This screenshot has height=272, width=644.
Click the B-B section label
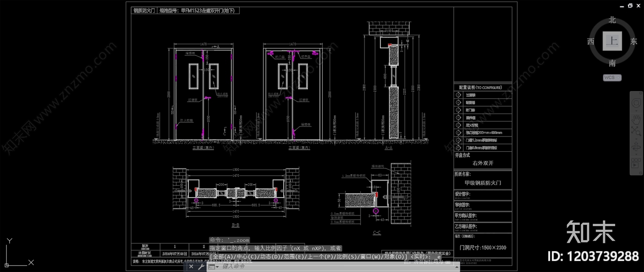click(x=235, y=225)
